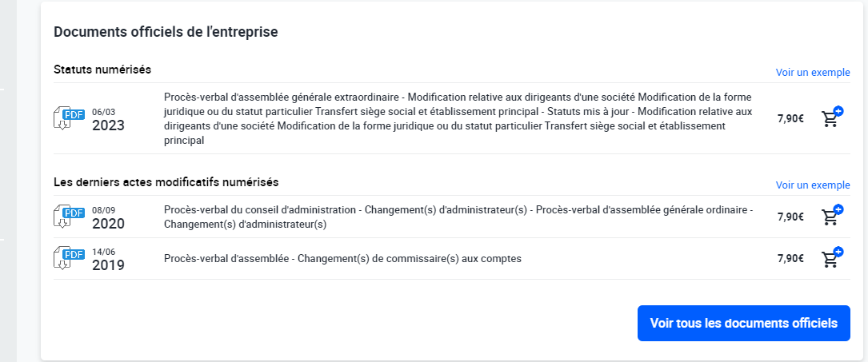The image size is (868, 362).
Task: Click the 7,90€ price on the 2023 row
Action: (790, 118)
